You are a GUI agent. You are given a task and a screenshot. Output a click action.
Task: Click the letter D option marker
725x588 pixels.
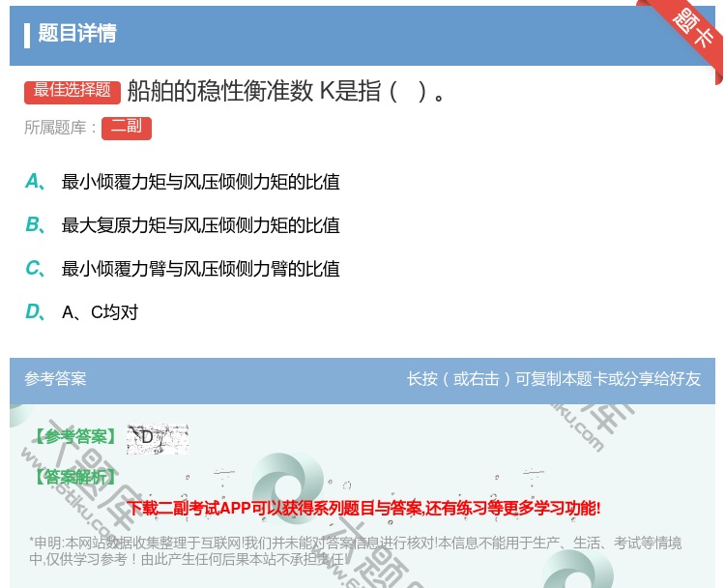point(35,312)
